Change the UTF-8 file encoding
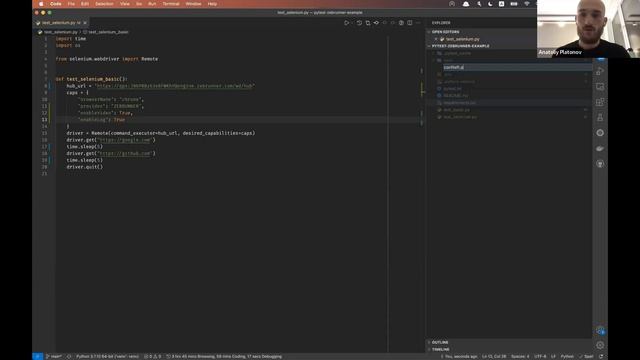Screen dimensions: 640x360 pos(540,356)
